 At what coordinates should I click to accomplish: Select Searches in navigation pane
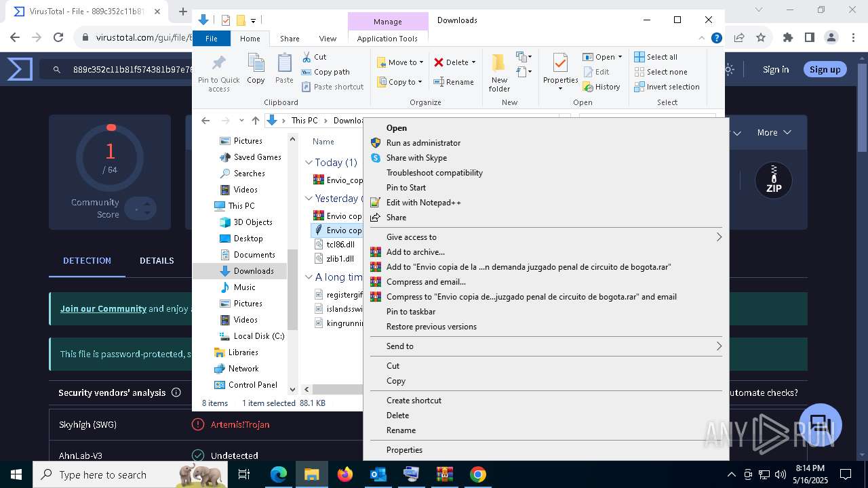[x=243, y=174]
